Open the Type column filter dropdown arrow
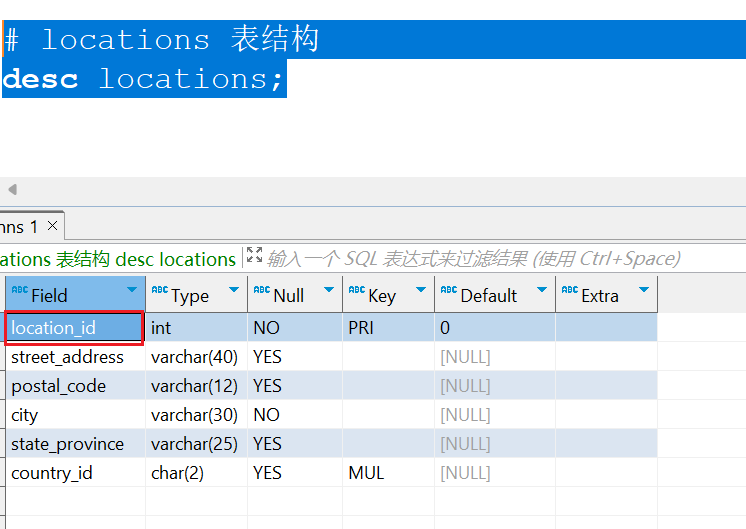The width and height of the screenshot is (746, 529). pyautogui.click(x=234, y=291)
